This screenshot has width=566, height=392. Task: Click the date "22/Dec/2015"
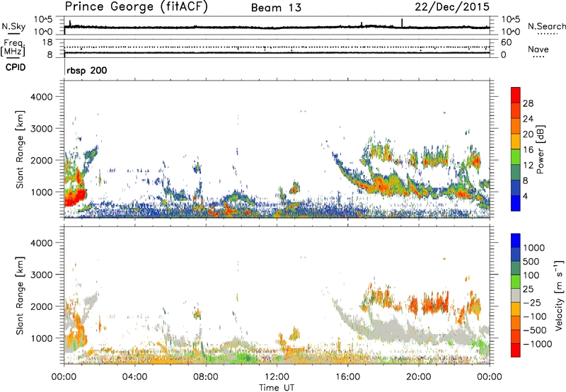[452, 7]
